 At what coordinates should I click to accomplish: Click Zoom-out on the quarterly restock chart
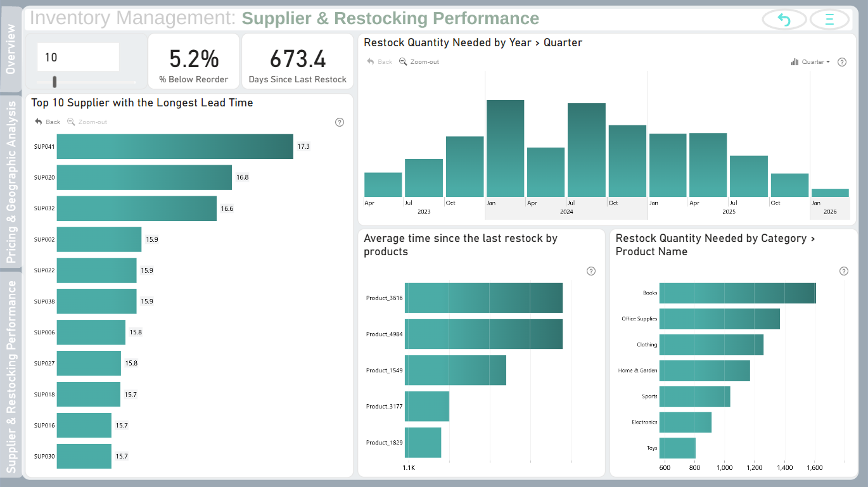419,62
